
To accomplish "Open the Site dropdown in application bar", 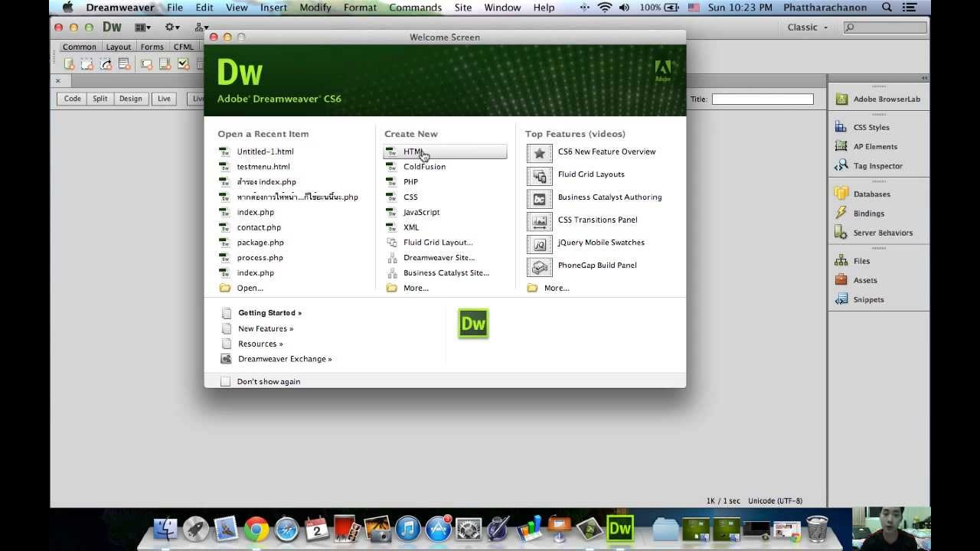I will pyautogui.click(x=201, y=27).
